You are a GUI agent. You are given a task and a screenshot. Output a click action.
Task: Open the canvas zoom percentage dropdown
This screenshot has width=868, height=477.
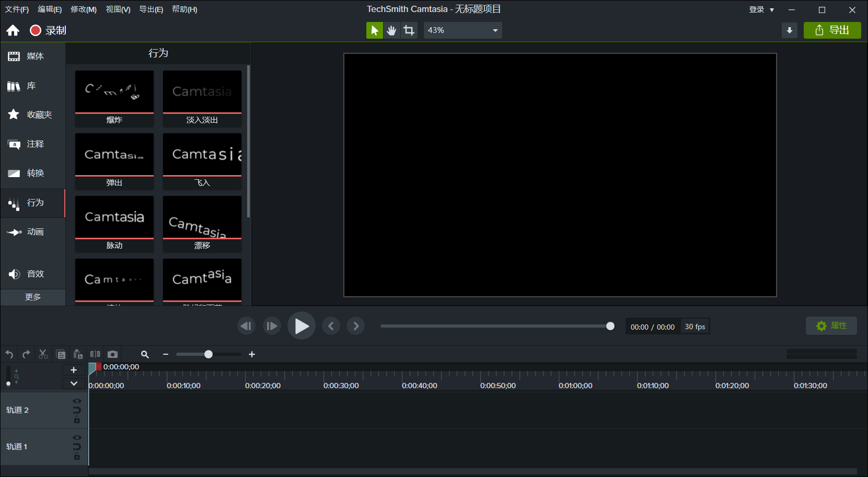(494, 30)
